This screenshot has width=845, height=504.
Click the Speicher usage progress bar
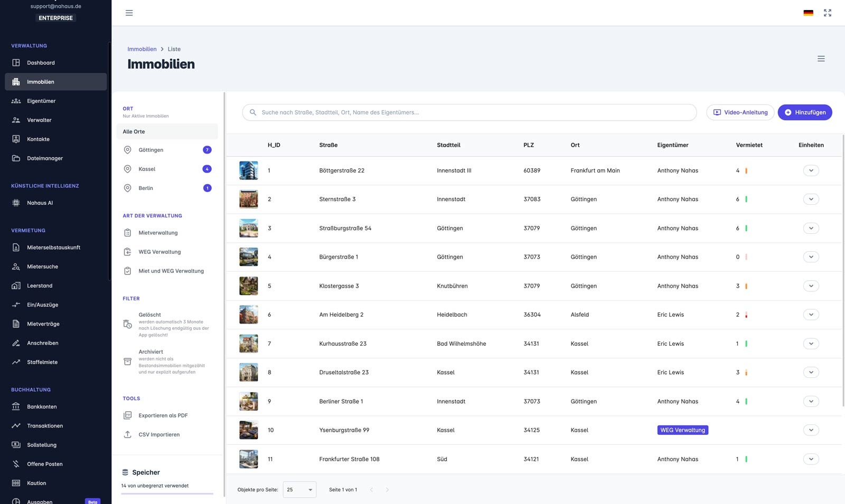(167, 493)
